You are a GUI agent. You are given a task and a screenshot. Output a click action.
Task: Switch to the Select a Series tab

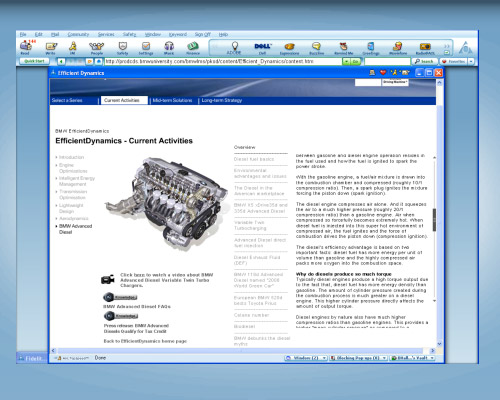pyautogui.click(x=67, y=100)
